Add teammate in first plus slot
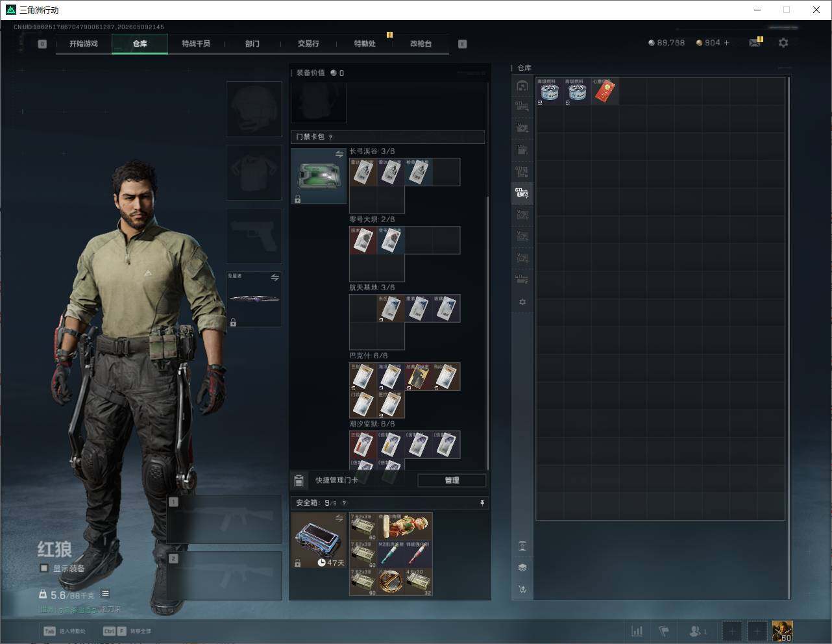Screen dimensions: 832x644 coord(731,631)
